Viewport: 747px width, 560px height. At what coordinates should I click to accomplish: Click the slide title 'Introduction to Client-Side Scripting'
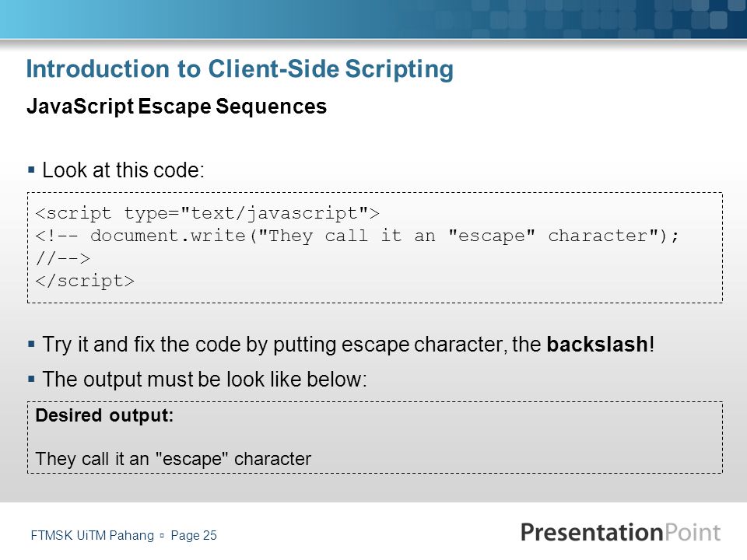pyautogui.click(x=240, y=69)
